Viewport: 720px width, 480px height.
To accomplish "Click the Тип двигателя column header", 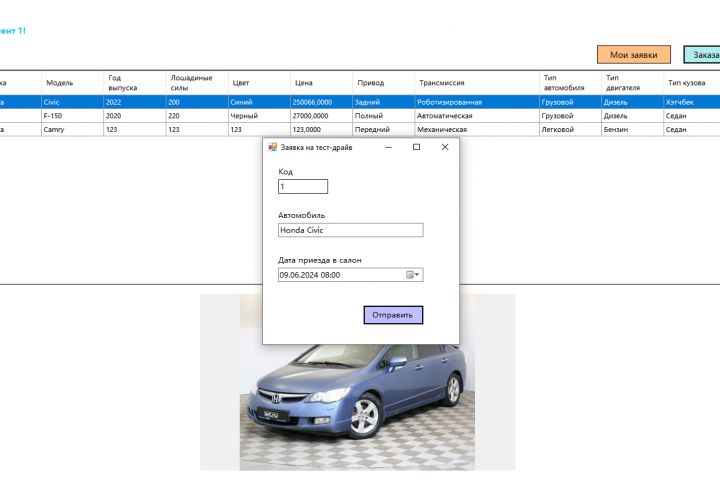I will pos(633,83).
